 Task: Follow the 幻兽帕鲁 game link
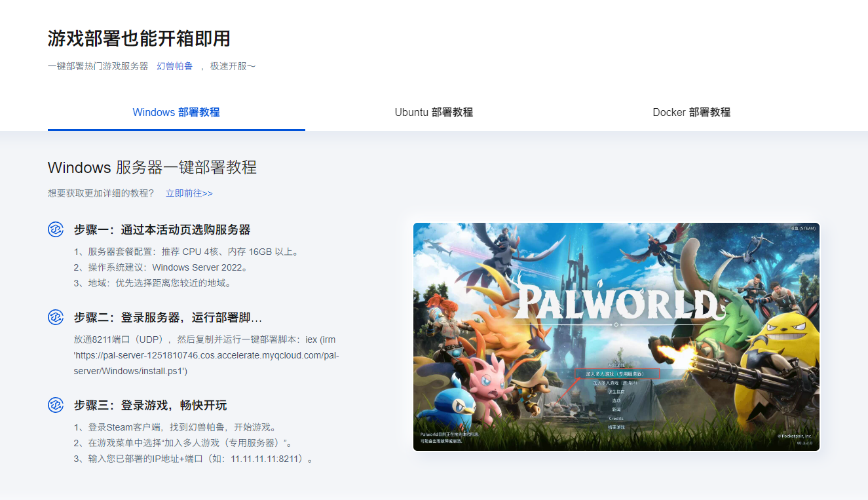pyautogui.click(x=175, y=66)
